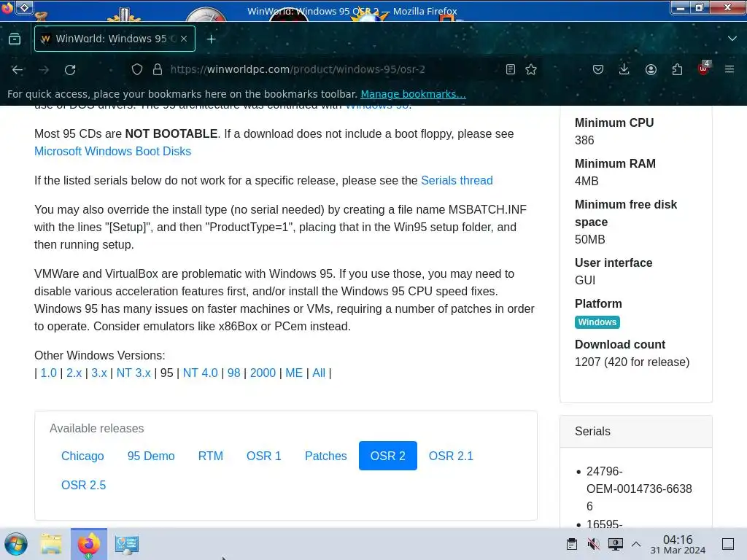Click the Download count value text

[x=632, y=362]
